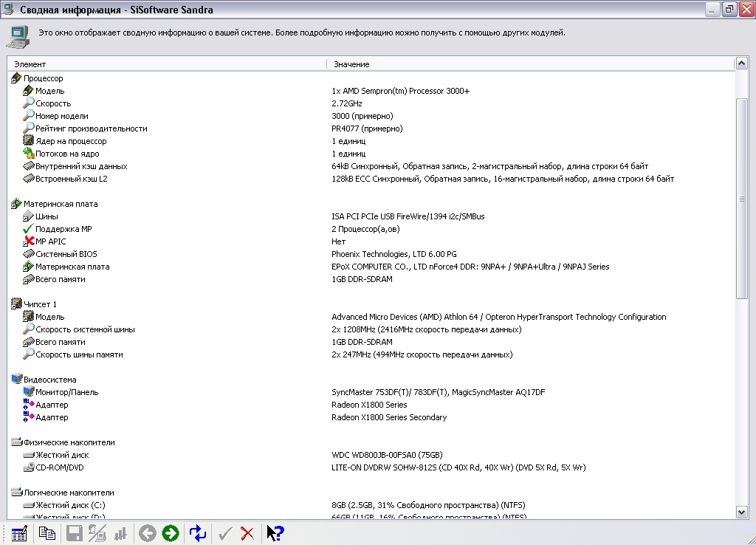Select the Скорость системной шины row

(371, 329)
